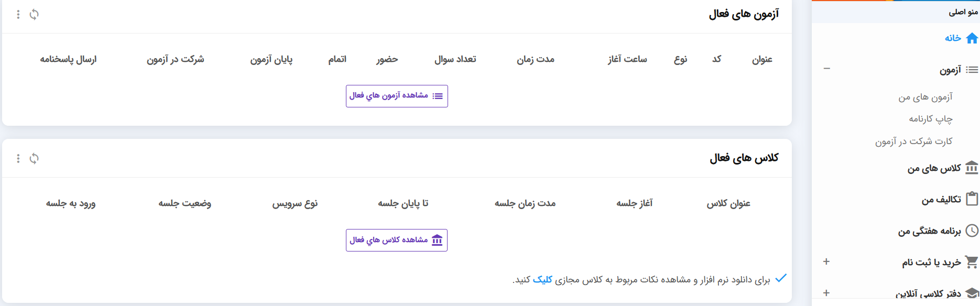The width and height of the screenshot is (980, 306).
Task: Refresh the active classes panel
Action: point(34,158)
